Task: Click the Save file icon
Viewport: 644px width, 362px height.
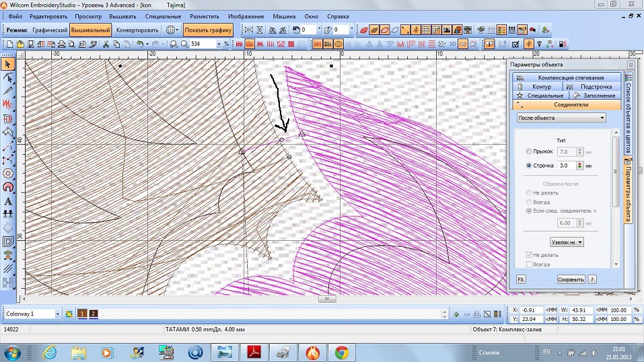Action: (x=31, y=44)
